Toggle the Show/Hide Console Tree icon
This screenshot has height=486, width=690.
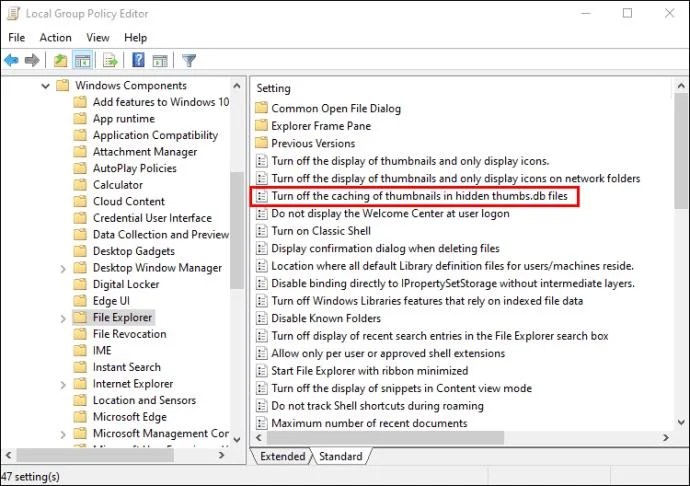click(x=83, y=60)
